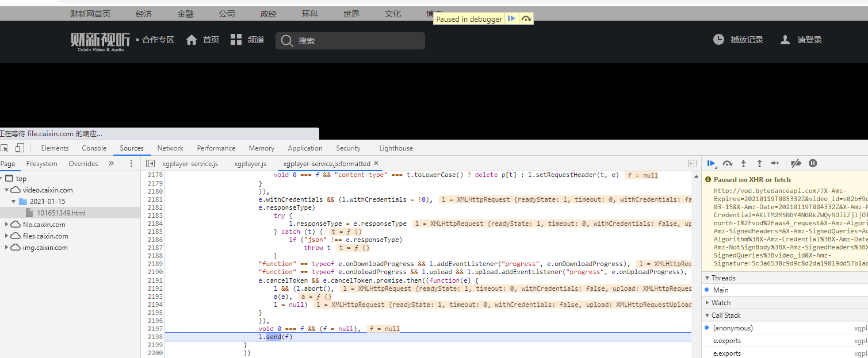The image size is (868, 358).
Task: Open 文化 navigation link
Action: 393,14
